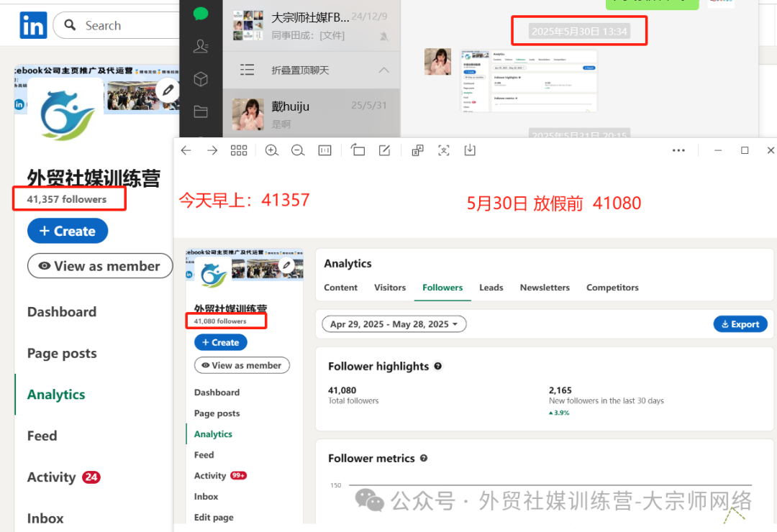Focus the LinkedIn Search field

tap(117, 25)
